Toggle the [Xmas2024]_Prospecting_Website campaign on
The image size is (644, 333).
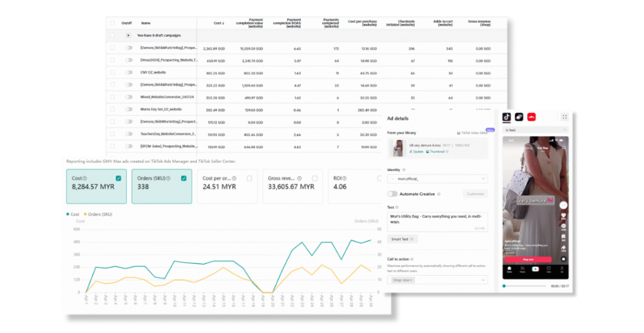tap(129, 60)
